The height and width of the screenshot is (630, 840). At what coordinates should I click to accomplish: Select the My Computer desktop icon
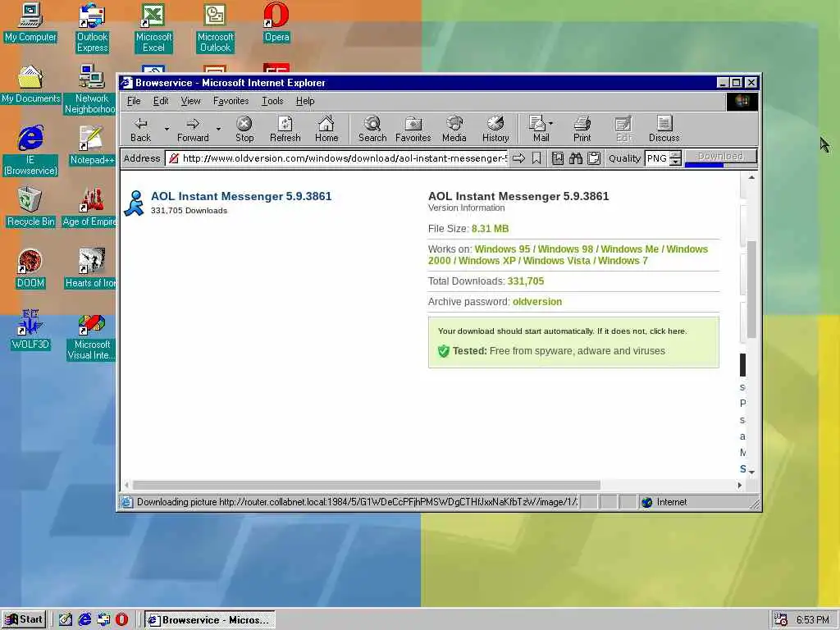click(30, 22)
